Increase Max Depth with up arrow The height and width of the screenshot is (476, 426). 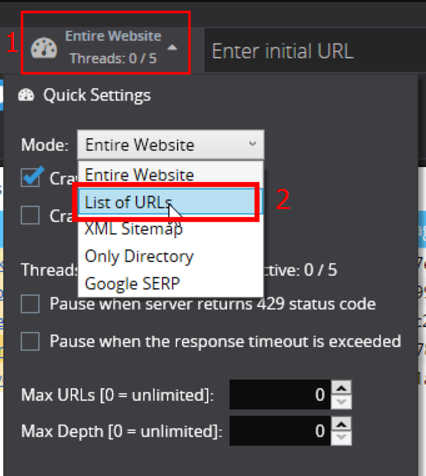click(x=341, y=424)
